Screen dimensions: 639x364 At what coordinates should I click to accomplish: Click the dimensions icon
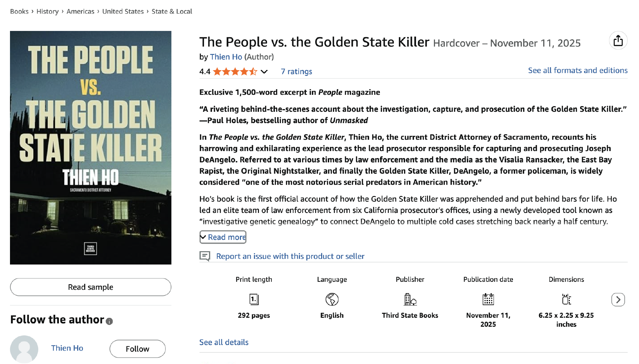point(566,299)
